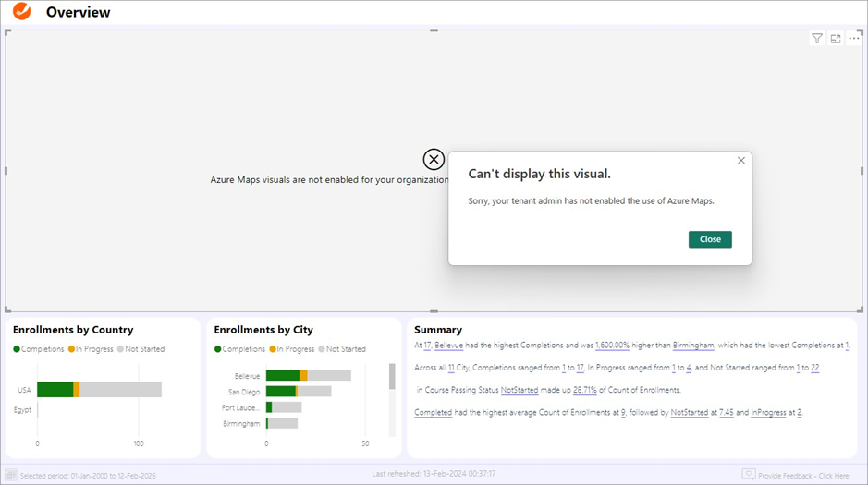Click the Enrollments by City scrollbar
This screenshot has width=868, height=485.
click(392, 377)
